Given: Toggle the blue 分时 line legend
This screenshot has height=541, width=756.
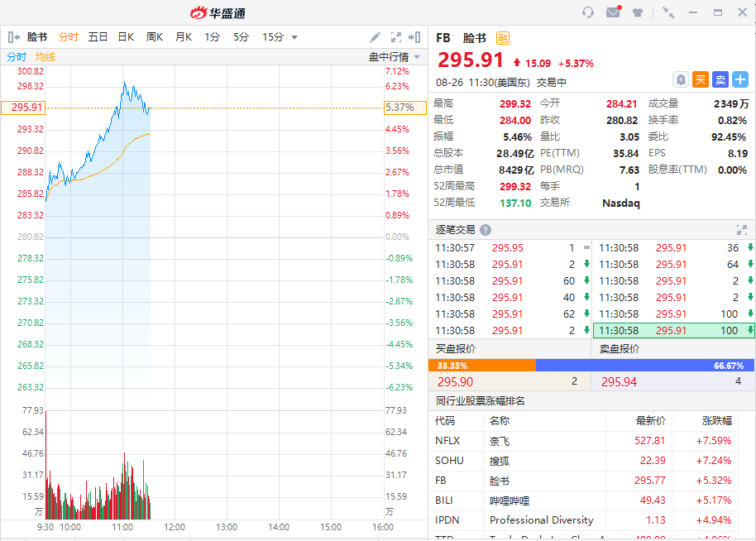Looking at the screenshot, I should (x=17, y=57).
